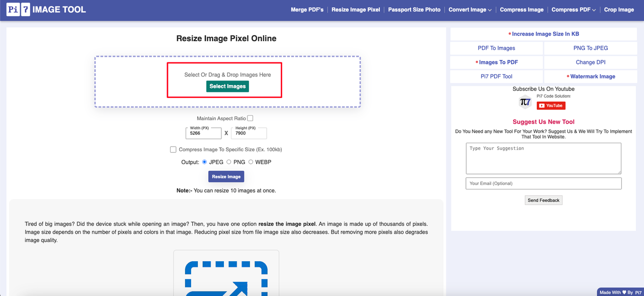
Task: Expand the Convert Image dropdown menu
Action: click(x=470, y=10)
